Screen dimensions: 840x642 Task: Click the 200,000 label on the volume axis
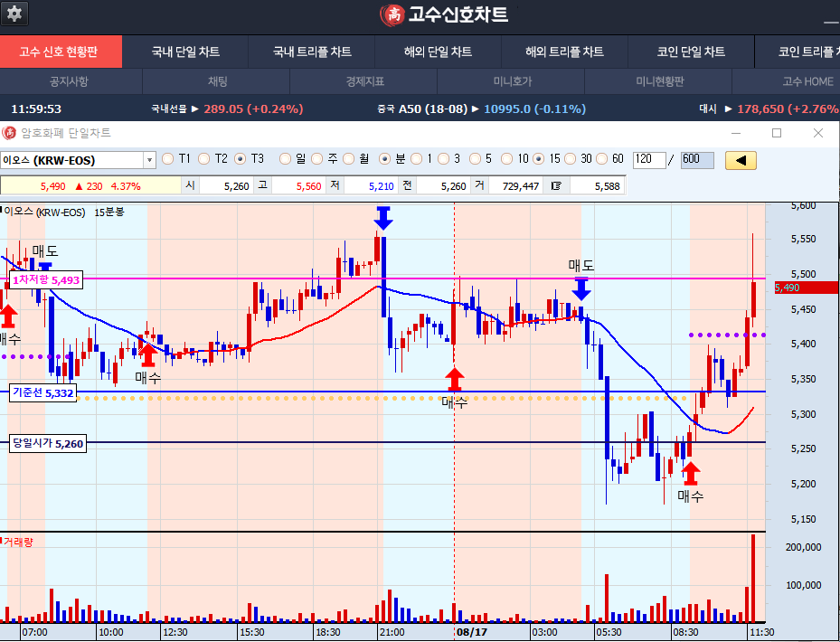pyautogui.click(x=803, y=547)
